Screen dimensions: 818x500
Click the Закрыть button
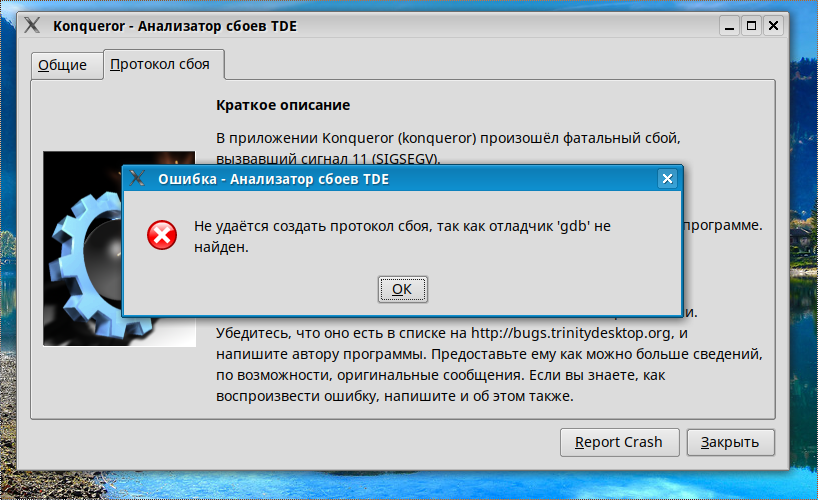[x=730, y=443]
